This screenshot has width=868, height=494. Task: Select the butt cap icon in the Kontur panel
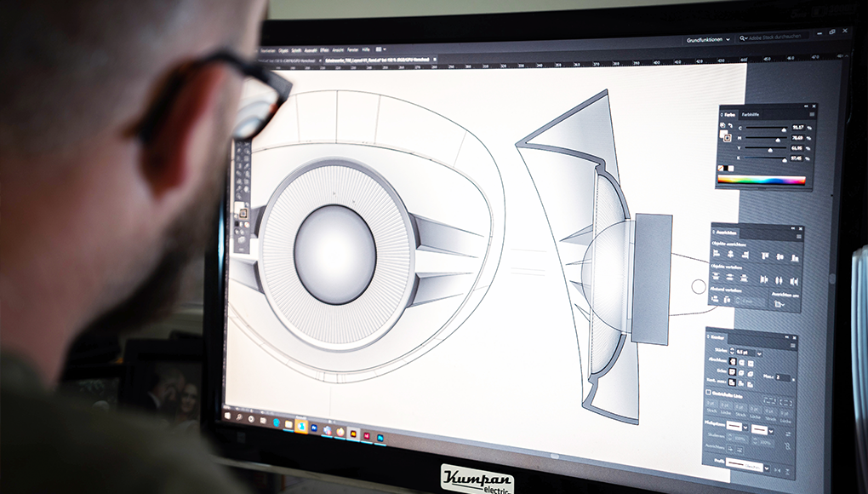[x=733, y=361]
